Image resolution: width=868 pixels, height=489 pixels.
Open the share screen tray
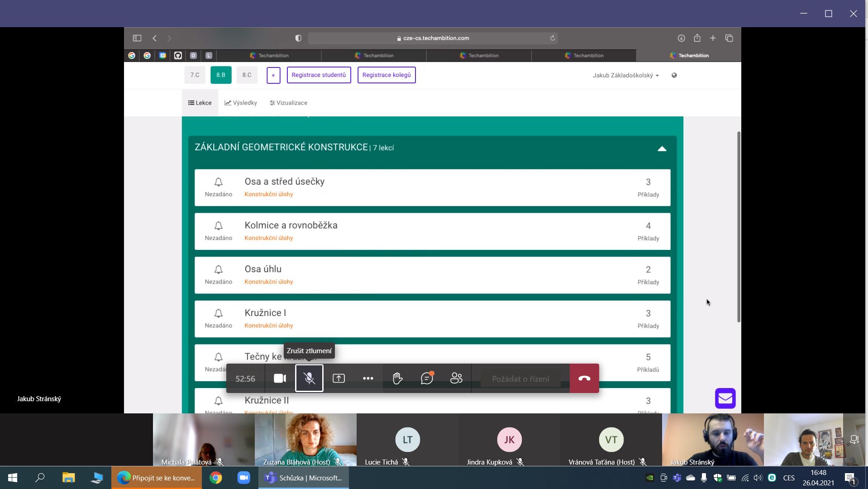pos(339,379)
